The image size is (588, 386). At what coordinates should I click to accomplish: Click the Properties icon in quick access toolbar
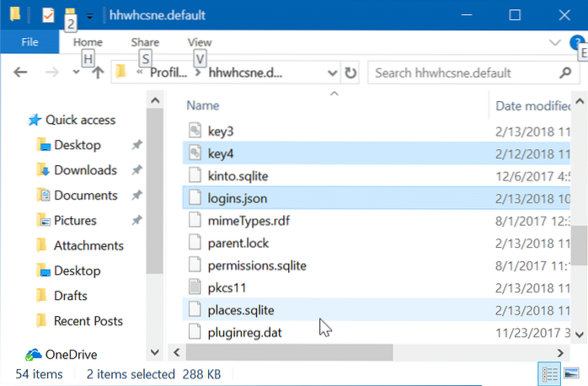click(x=50, y=15)
